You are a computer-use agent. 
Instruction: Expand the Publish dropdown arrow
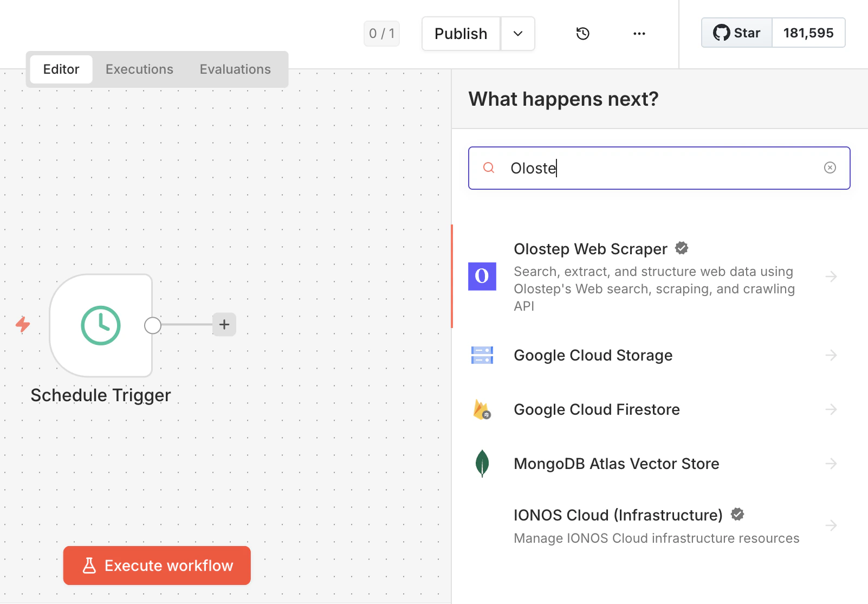pos(518,34)
